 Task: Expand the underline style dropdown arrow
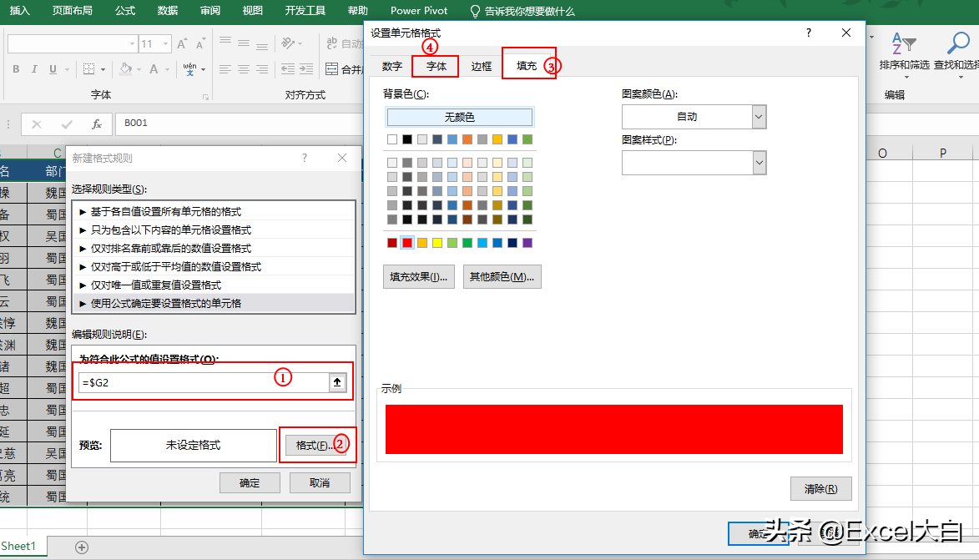pyautogui.click(x=67, y=69)
